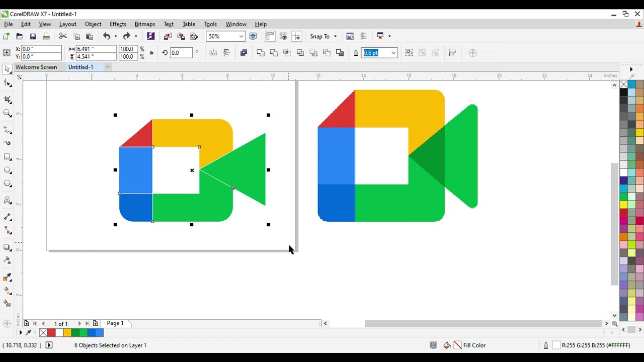Viewport: 644px width, 362px height.
Task: Pick the no-color X swatch in palette
Action: (x=623, y=84)
